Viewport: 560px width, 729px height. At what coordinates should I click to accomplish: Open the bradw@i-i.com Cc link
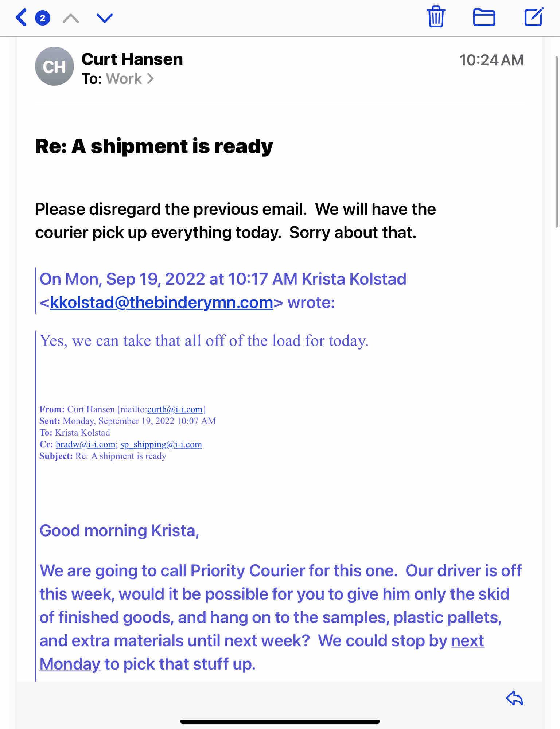(85, 444)
